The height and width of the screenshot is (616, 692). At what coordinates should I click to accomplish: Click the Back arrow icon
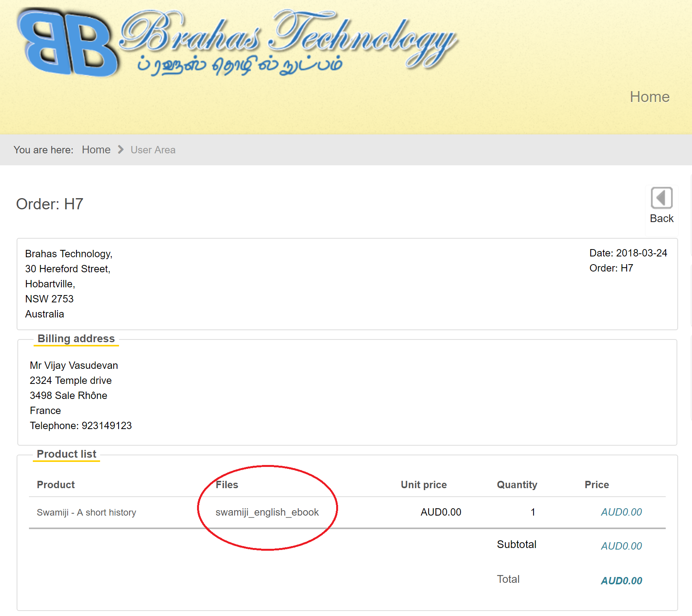(661, 198)
